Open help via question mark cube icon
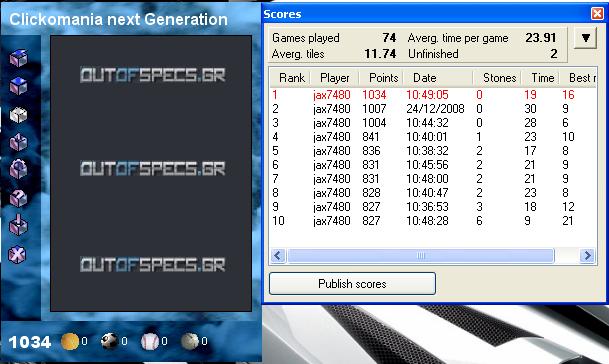 click(19, 198)
